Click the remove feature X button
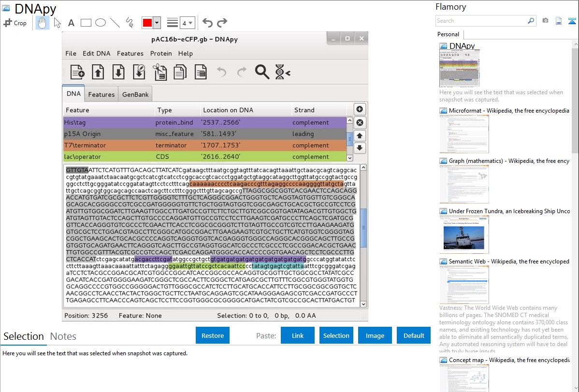 click(x=360, y=123)
